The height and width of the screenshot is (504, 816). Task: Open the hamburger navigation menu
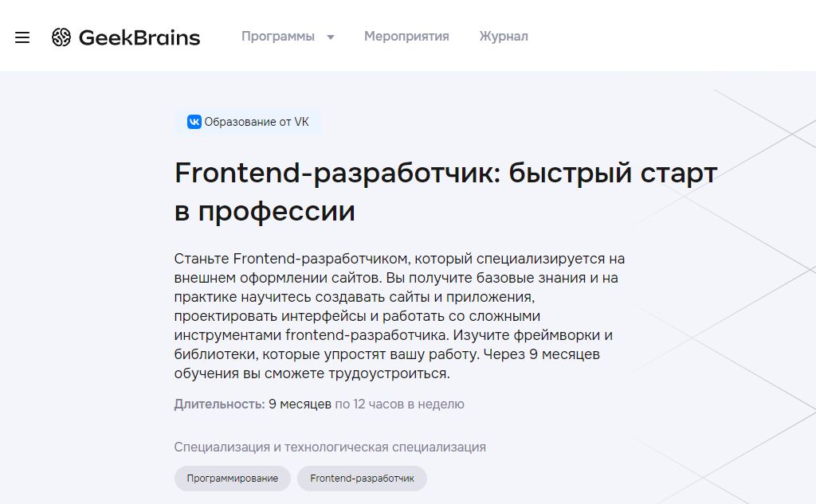pyautogui.click(x=22, y=37)
